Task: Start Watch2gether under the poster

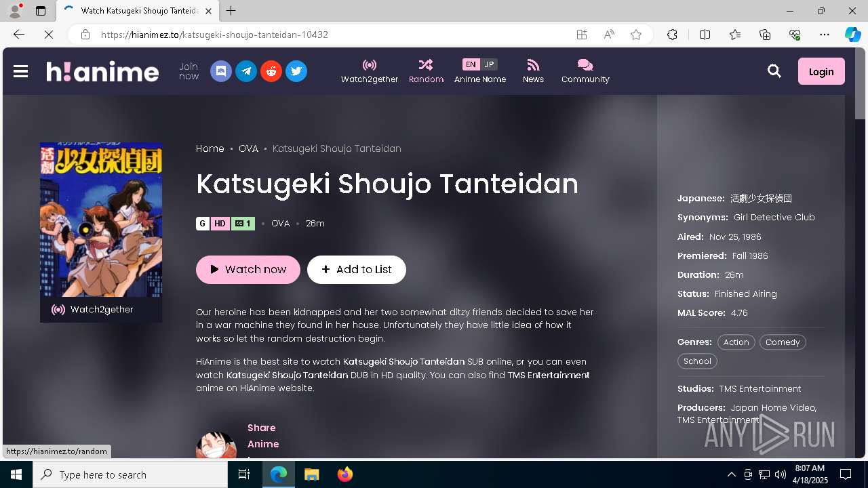Action: click(101, 310)
